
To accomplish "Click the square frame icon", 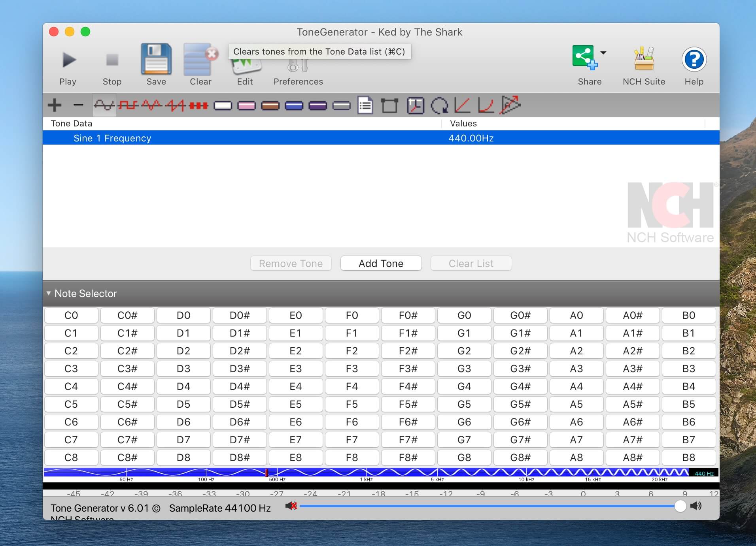I will coord(389,105).
